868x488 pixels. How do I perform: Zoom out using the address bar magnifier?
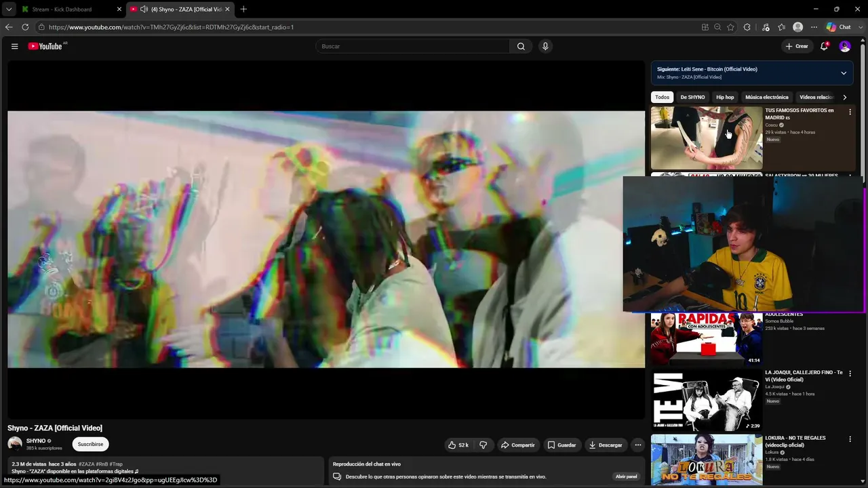point(717,27)
